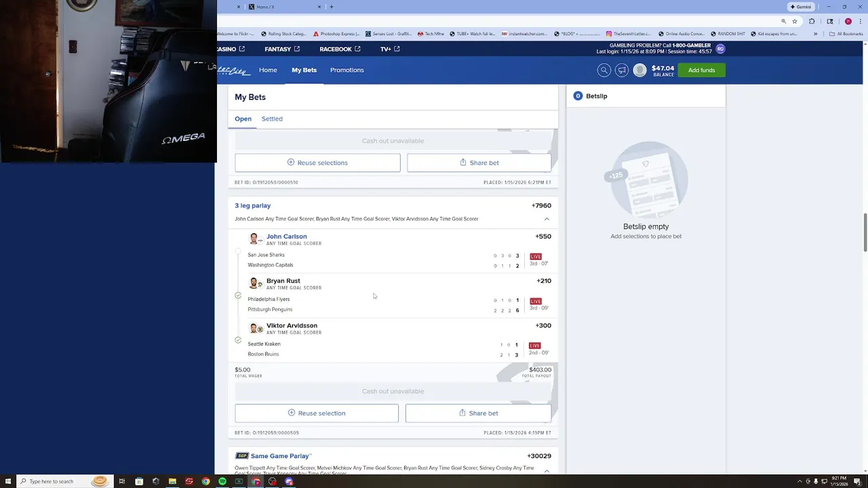
Task: Select My Bets in site navigation
Action: coord(304,70)
